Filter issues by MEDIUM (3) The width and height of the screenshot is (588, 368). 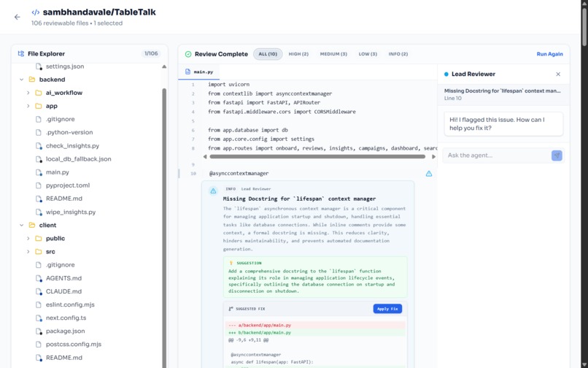(333, 54)
